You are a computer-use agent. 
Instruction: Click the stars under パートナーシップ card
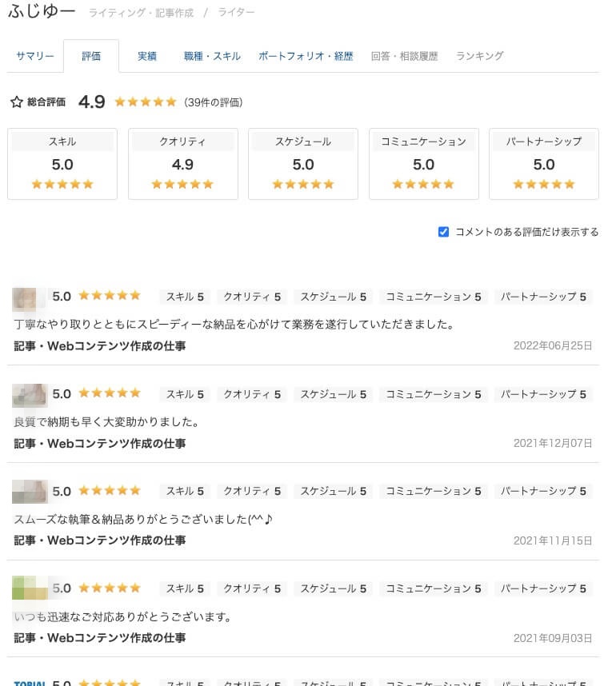(x=544, y=184)
